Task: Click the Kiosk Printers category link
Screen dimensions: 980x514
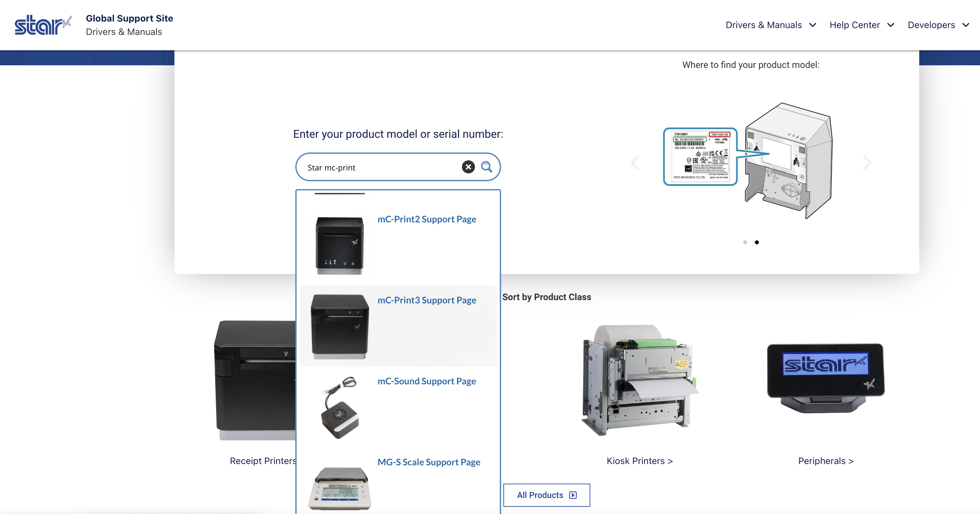Action: tap(640, 460)
